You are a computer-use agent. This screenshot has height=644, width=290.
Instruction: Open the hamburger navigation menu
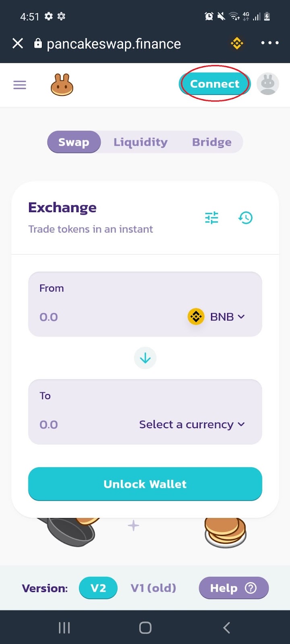(x=20, y=85)
